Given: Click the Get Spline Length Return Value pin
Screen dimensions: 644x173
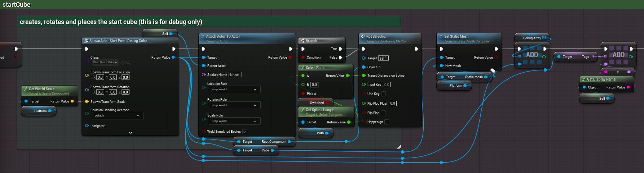Looking at the screenshot, I should [x=349, y=122].
